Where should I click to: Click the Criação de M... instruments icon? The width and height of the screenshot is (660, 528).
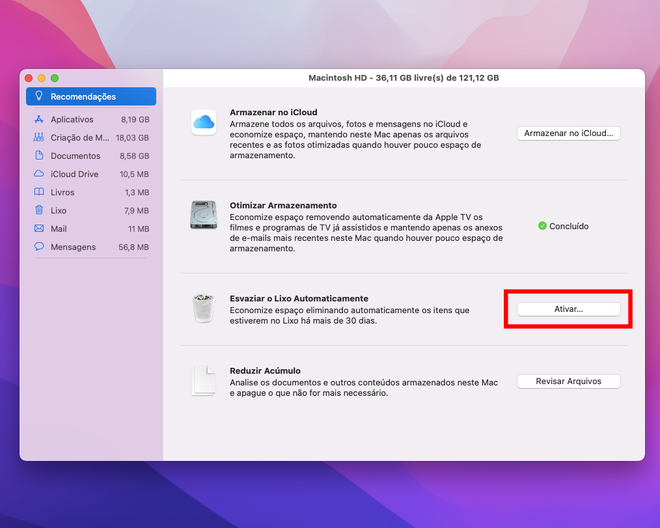pos(39,137)
